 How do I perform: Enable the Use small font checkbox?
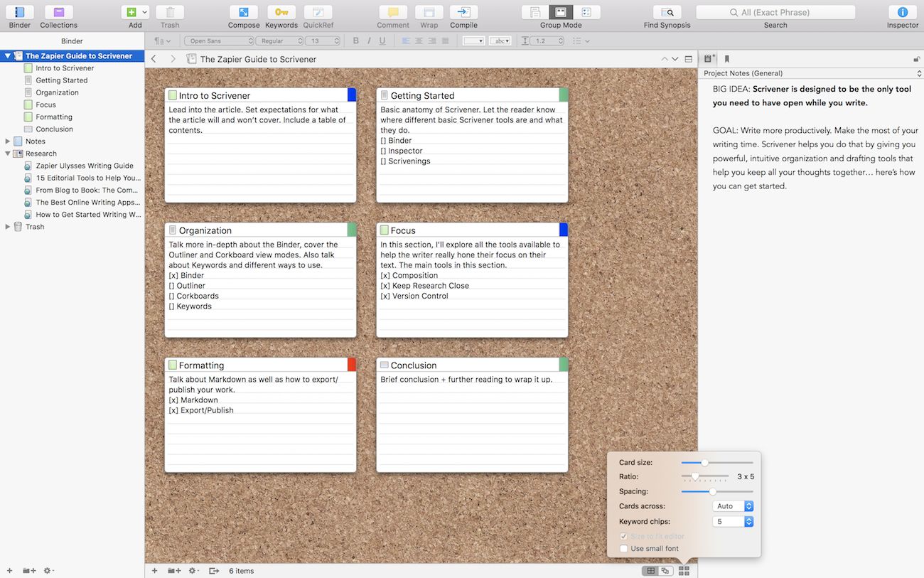pyautogui.click(x=623, y=549)
